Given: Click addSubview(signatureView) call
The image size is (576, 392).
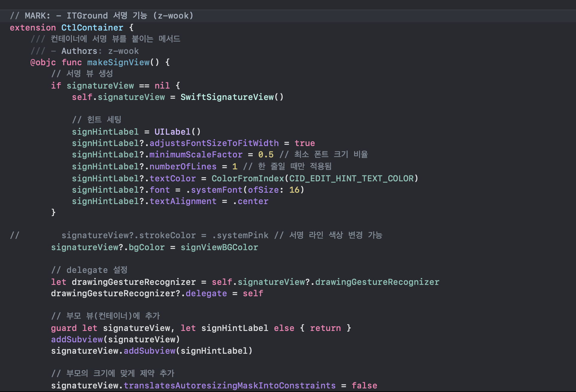Looking at the screenshot, I should tap(115, 339).
